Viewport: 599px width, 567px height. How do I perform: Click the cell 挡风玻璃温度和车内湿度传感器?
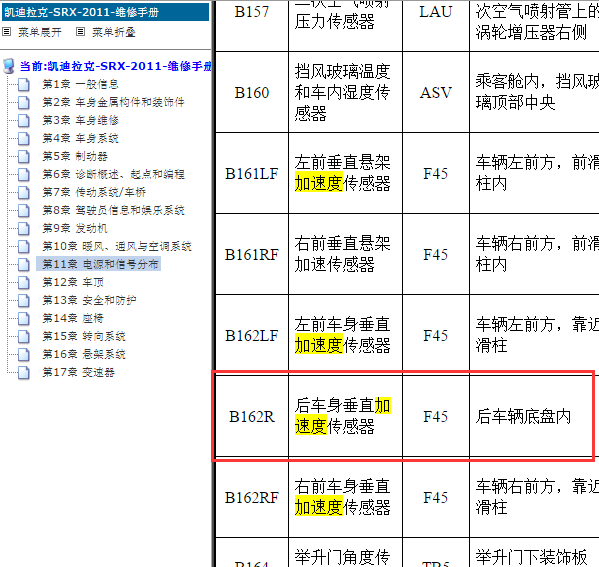(x=345, y=92)
